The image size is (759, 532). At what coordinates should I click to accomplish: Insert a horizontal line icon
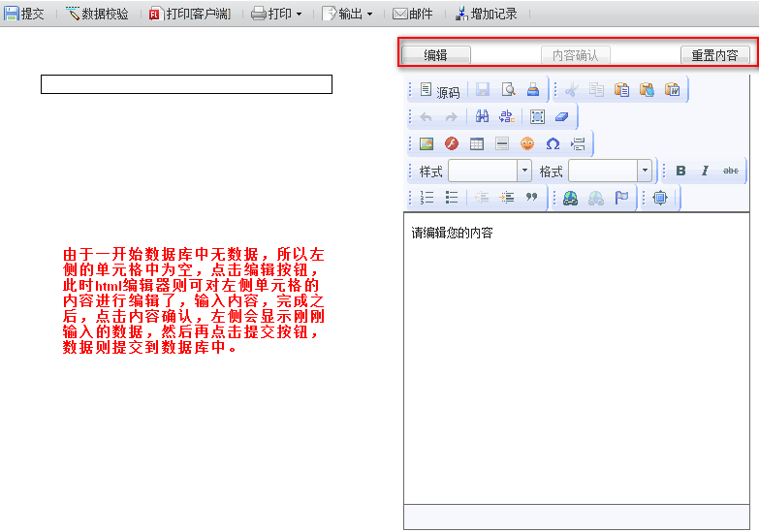(x=502, y=143)
